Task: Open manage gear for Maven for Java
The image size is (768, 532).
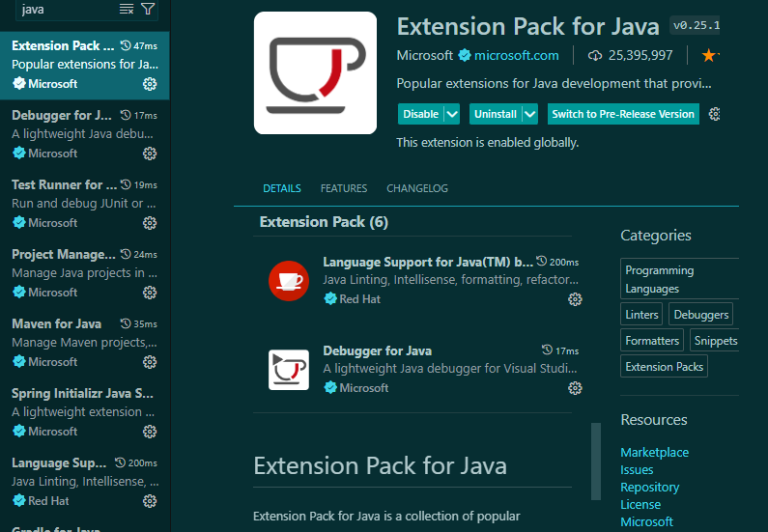Action: [150, 362]
